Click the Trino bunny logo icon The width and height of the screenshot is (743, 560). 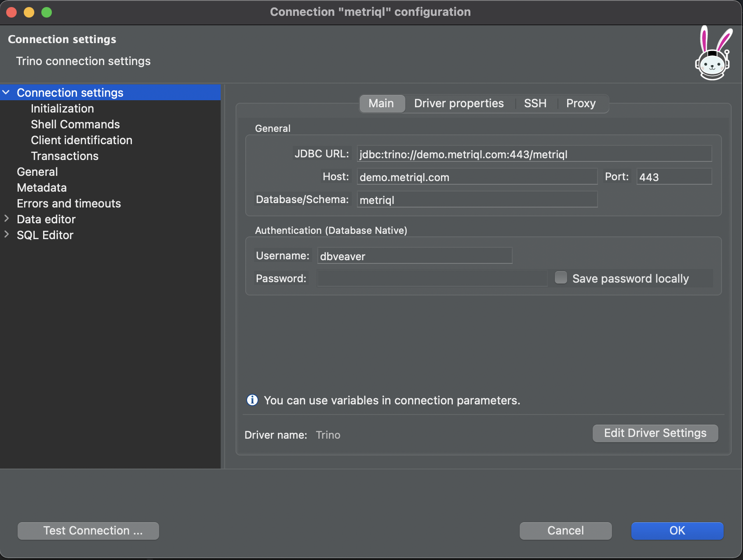[x=713, y=54]
